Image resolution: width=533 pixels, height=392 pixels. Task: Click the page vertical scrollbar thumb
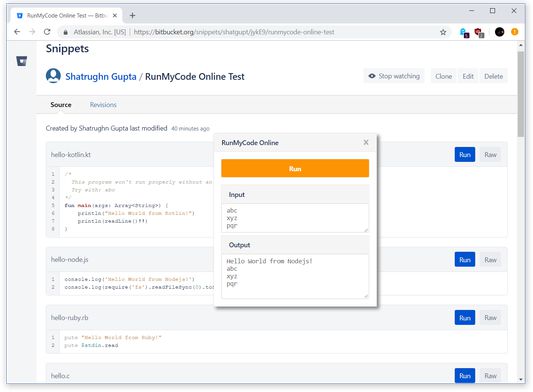(x=521, y=94)
